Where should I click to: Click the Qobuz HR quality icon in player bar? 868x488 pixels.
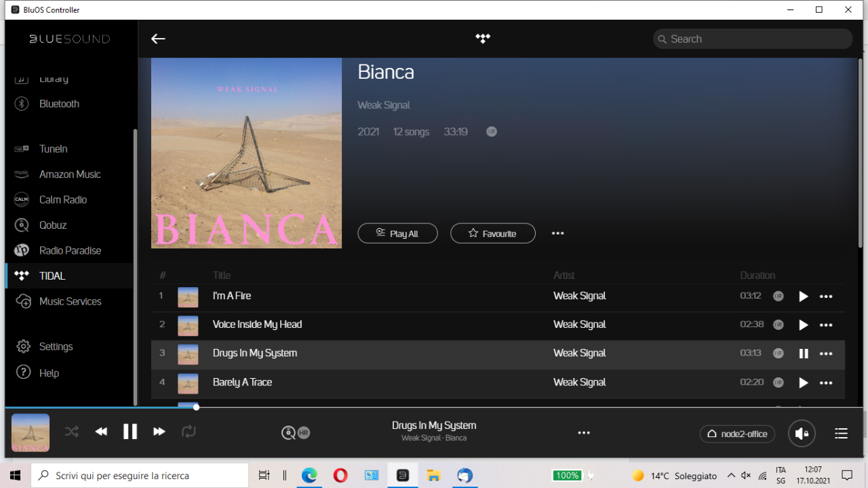(296, 432)
